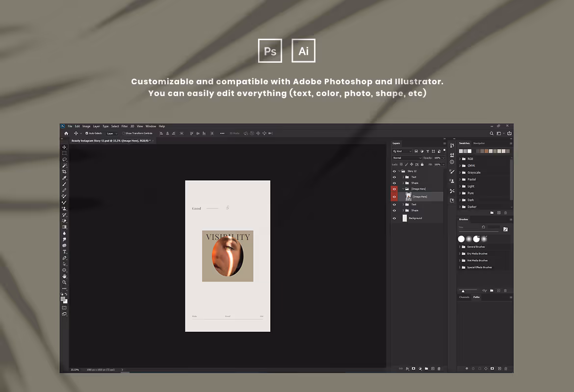Toggle the layer filter on/off switch

pyautogui.click(x=444, y=150)
